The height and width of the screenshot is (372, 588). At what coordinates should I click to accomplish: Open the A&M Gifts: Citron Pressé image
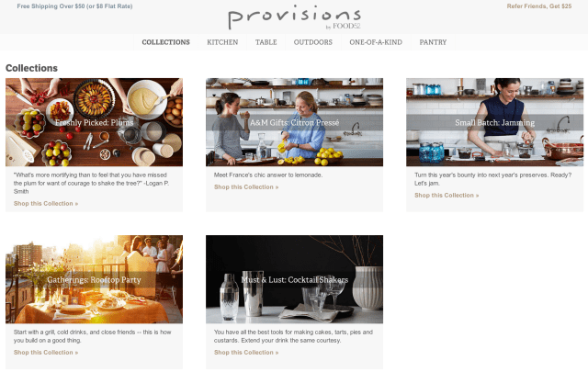coord(294,122)
